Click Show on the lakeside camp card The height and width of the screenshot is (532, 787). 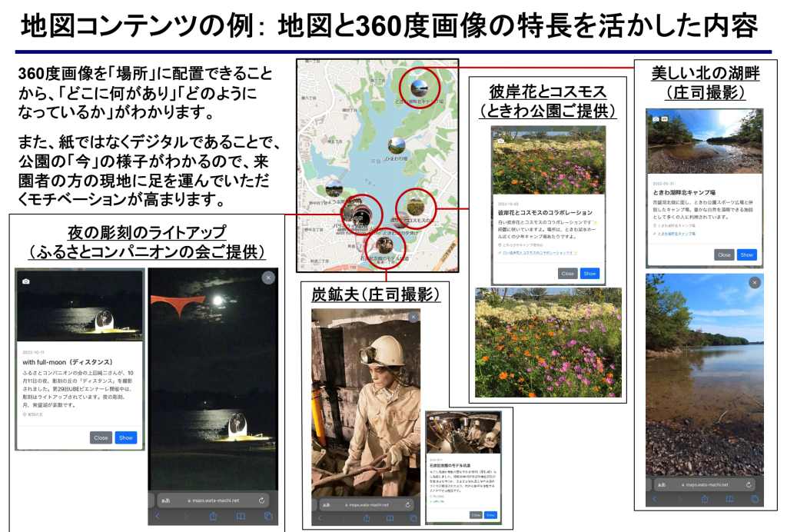(x=746, y=254)
